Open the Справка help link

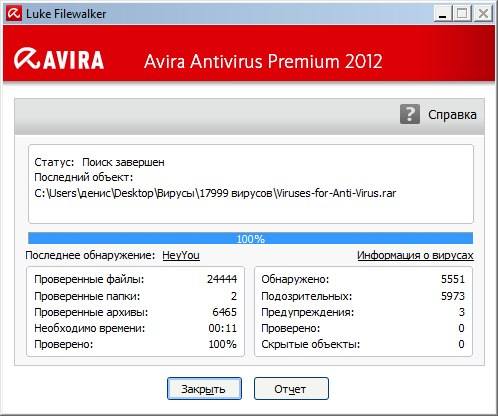(452, 115)
